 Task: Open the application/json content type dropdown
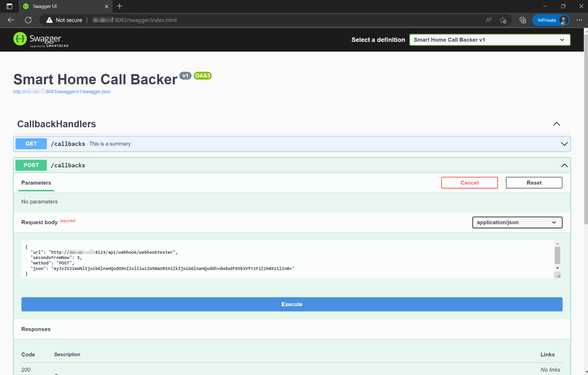(x=517, y=222)
